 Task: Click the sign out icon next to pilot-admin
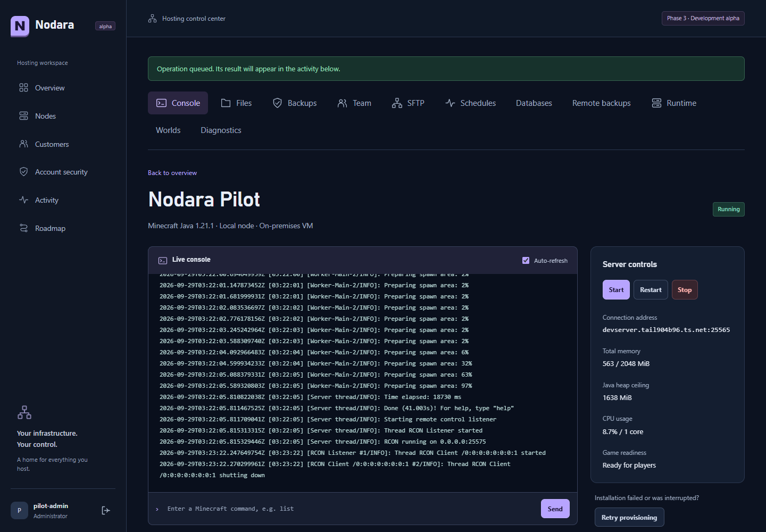(106, 511)
